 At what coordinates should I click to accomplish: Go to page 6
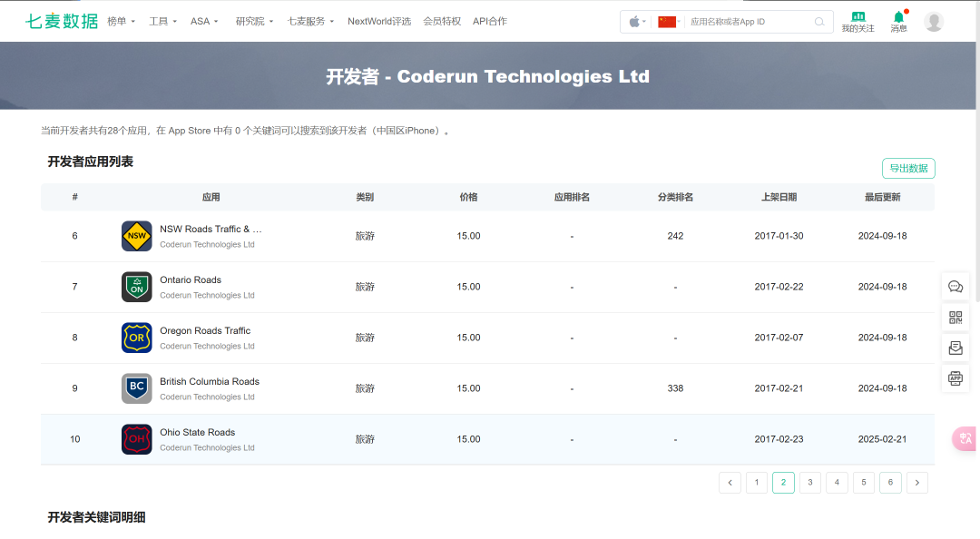(x=891, y=482)
